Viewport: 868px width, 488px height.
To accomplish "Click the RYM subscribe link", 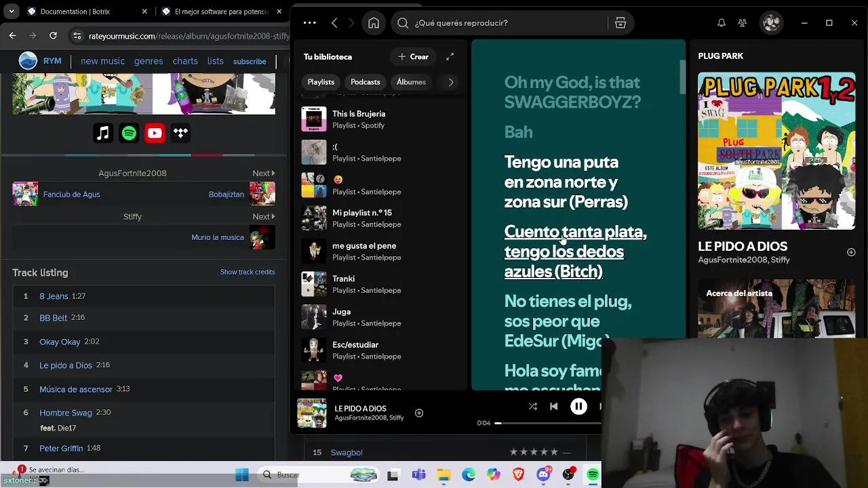I will point(250,62).
